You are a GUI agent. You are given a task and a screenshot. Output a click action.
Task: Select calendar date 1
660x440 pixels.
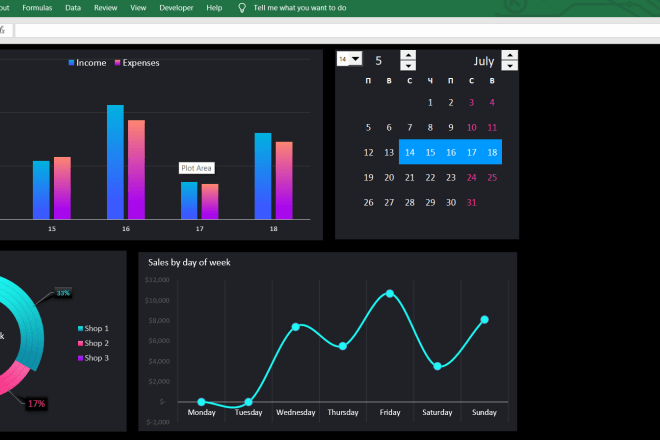430,102
